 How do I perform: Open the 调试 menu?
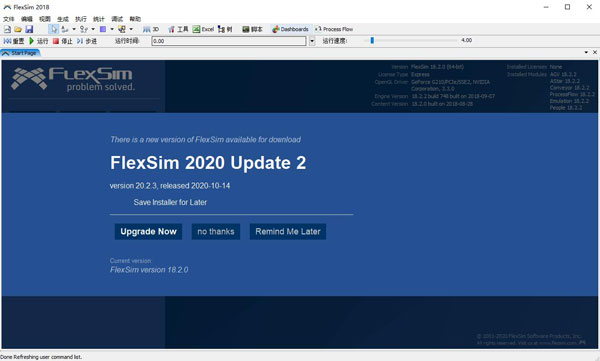pos(117,19)
